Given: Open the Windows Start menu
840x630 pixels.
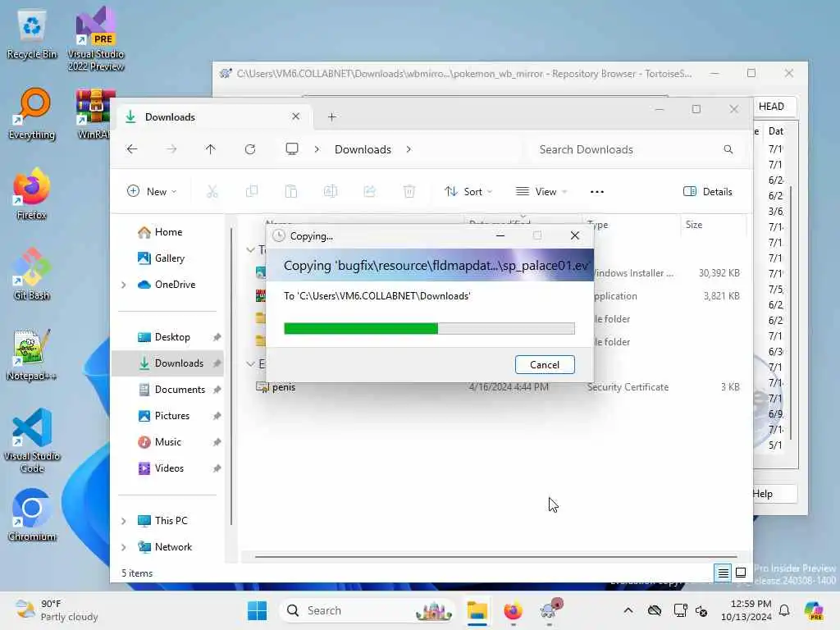Looking at the screenshot, I should [257, 610].
